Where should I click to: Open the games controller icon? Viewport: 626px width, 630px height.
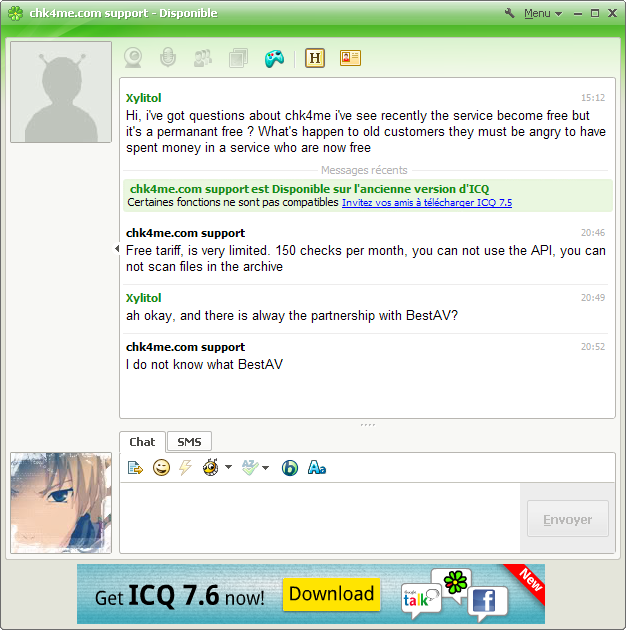click(274, 58)
